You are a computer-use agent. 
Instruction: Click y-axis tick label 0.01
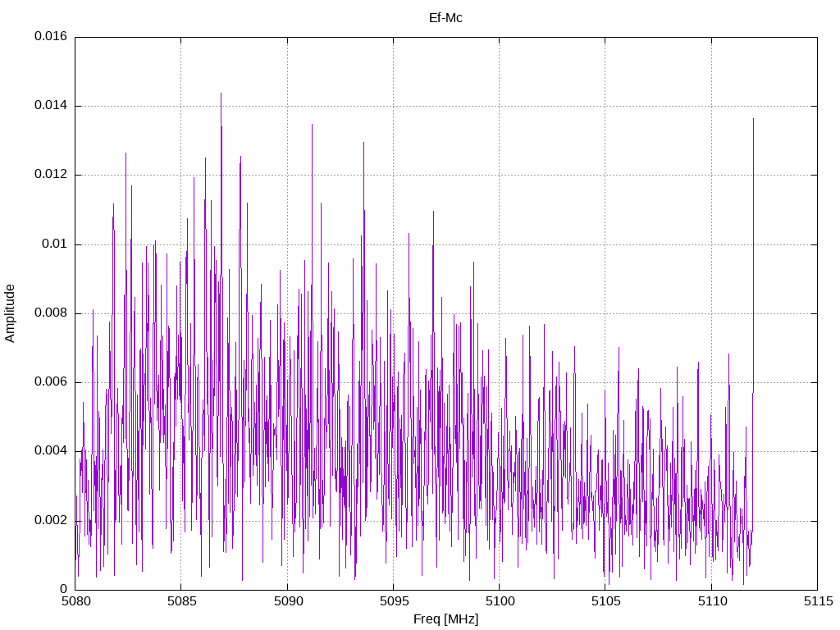point(55,244)
